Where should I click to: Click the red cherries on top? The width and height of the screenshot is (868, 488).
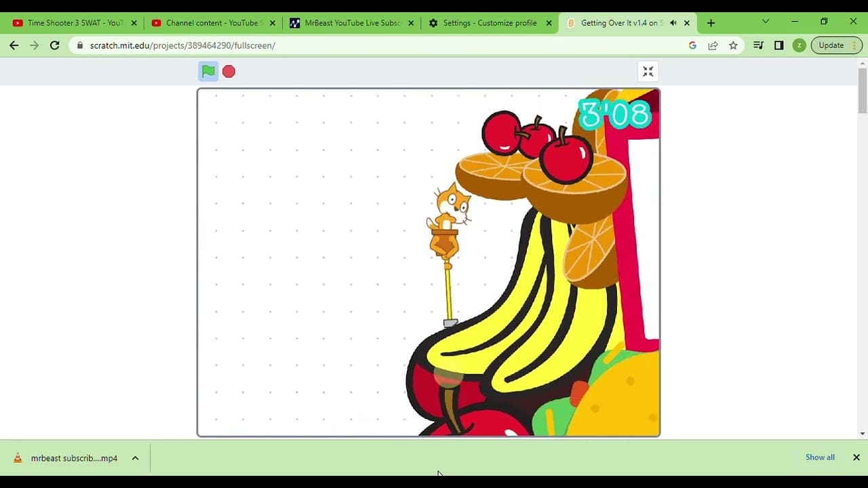pyautogui.click(x=537, y=146)
